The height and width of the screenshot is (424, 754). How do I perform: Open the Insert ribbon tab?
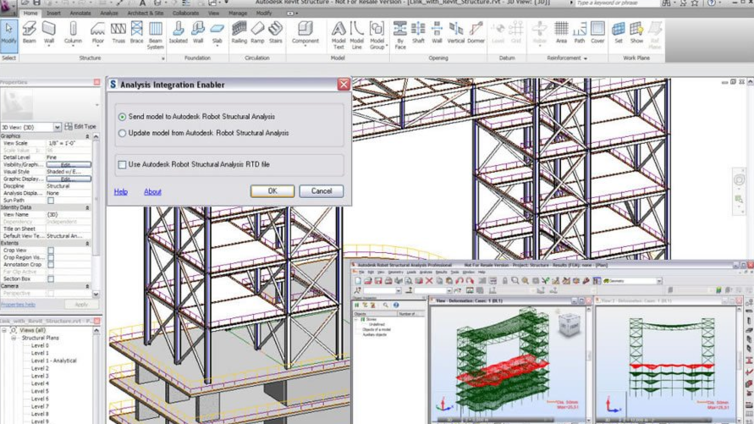[54, 13]
